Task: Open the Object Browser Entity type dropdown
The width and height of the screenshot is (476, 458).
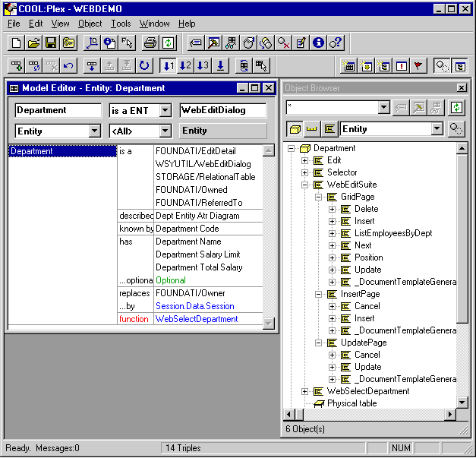Action: tap(437, 129)
